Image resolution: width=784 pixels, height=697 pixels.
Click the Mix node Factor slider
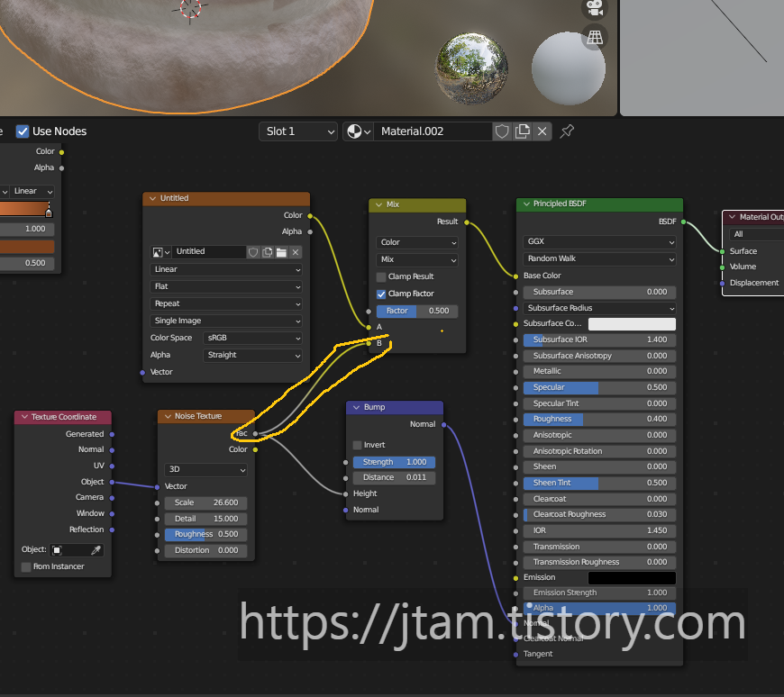(x=417, y=312)
